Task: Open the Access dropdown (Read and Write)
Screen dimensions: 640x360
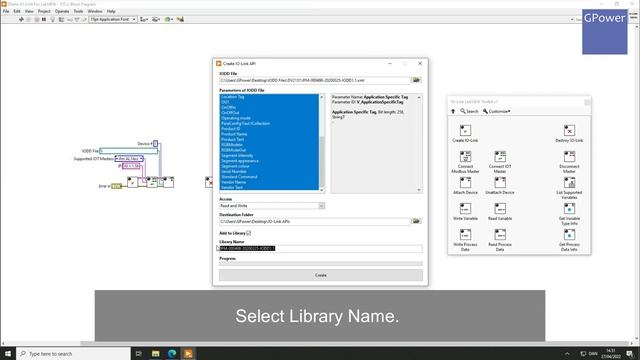Action: [272, 206]
